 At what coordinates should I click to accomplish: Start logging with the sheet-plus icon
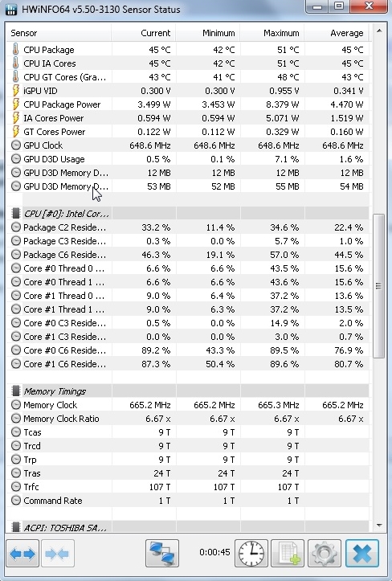click(x=288, y=553)
